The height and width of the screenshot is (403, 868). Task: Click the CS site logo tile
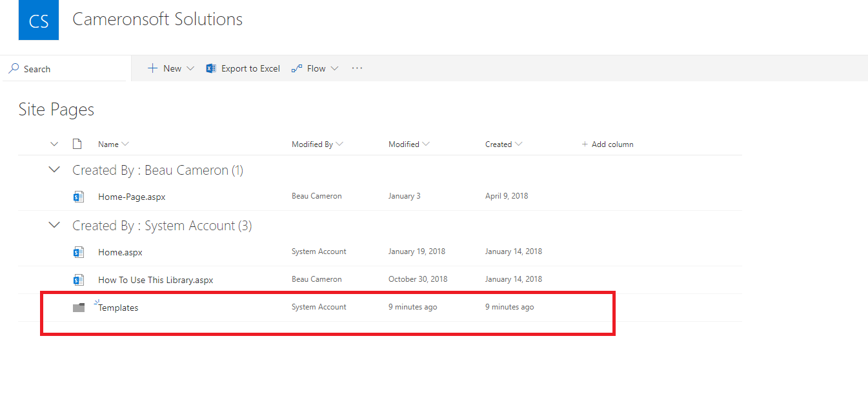click(39, 20)
